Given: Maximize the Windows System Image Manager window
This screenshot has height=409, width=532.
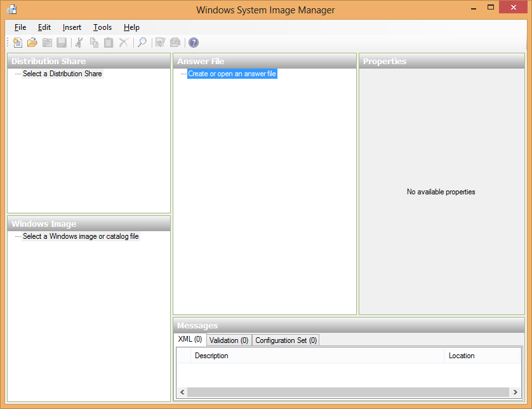Looking at the screenshot, I should click(491, 8).
